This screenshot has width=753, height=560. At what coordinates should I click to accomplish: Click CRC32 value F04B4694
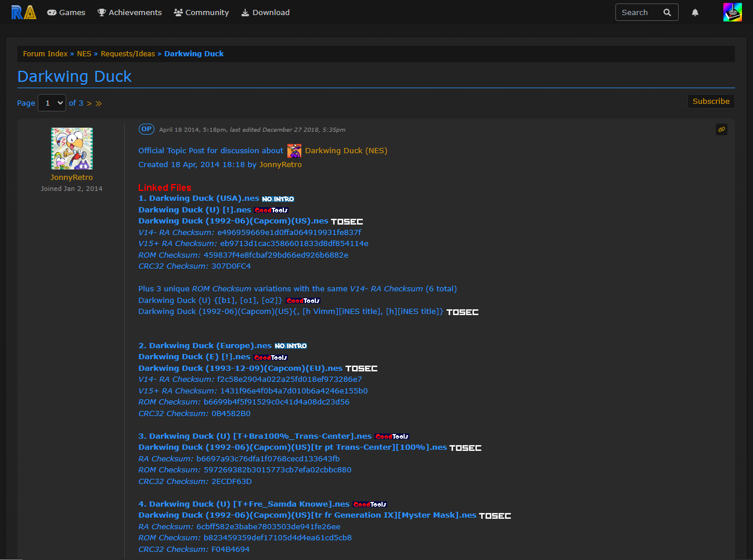click(x=230, y=550)
